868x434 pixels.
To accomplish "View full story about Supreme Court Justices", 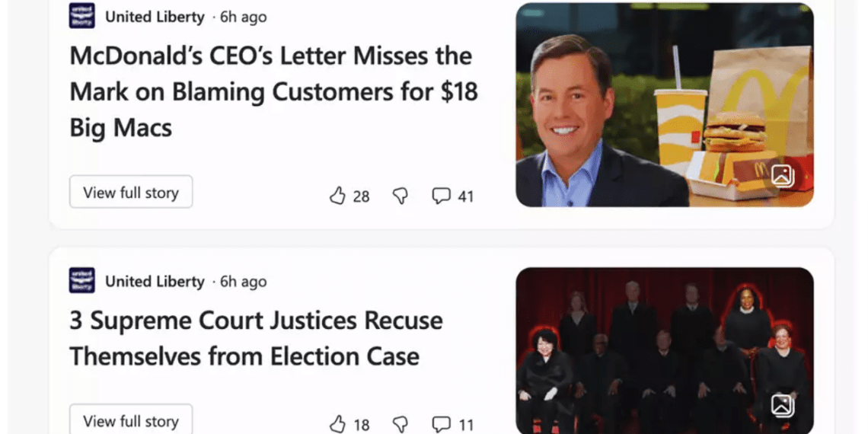I will point(131,420).
